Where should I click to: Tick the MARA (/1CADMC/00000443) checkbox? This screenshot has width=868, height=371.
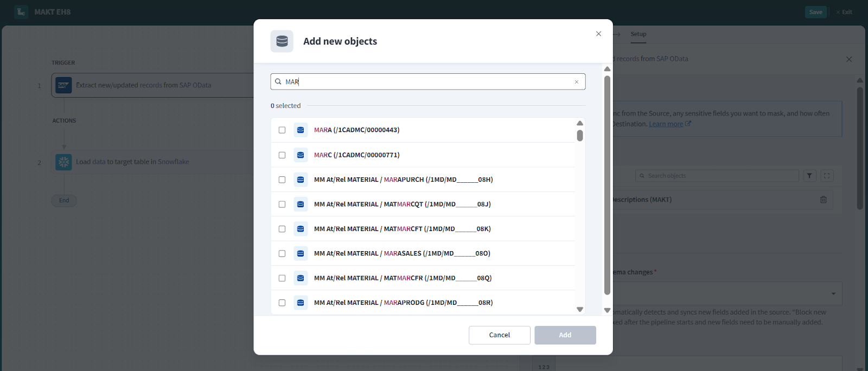pos(282,130)
